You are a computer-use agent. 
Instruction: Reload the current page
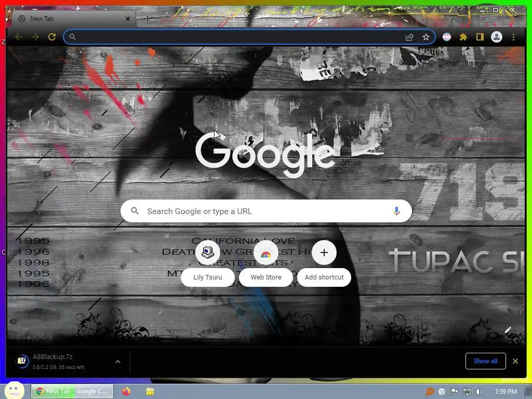pos(52,37)
